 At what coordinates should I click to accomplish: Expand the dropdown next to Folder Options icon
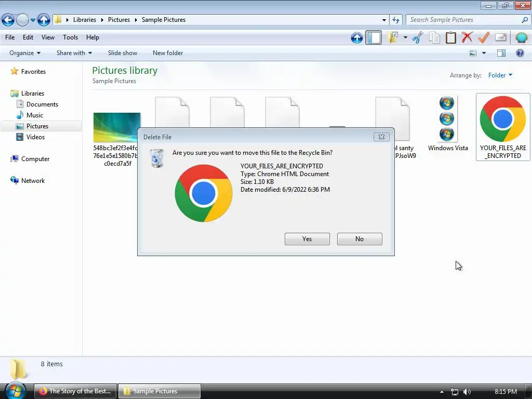point(405,37)
